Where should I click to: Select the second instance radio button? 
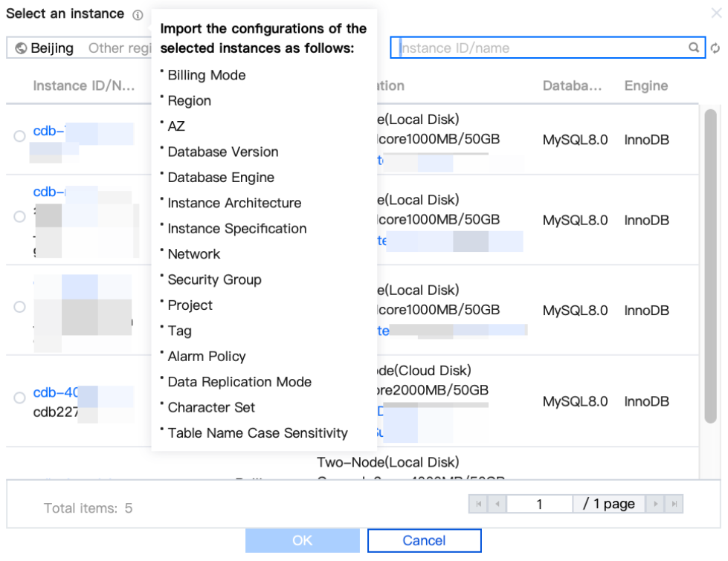click(x=19, y=216)
